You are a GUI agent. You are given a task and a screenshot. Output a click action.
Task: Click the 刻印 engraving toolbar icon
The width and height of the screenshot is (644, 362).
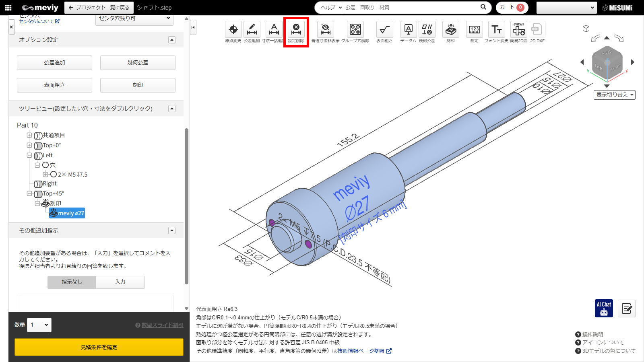[450, 30]
